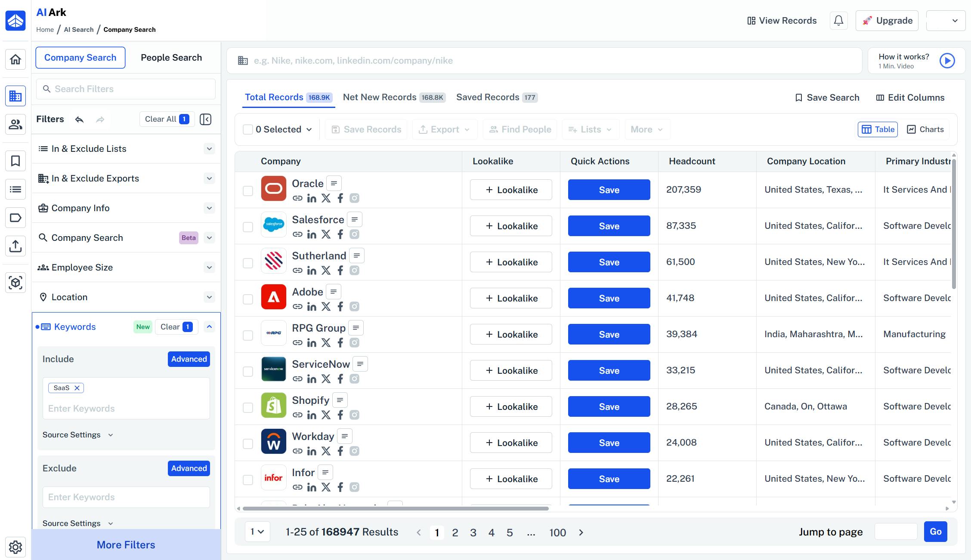Image resolution: width=971 pixels, height=560 pixels.
Task: Open Edit Columns
Action: (910, 98)
